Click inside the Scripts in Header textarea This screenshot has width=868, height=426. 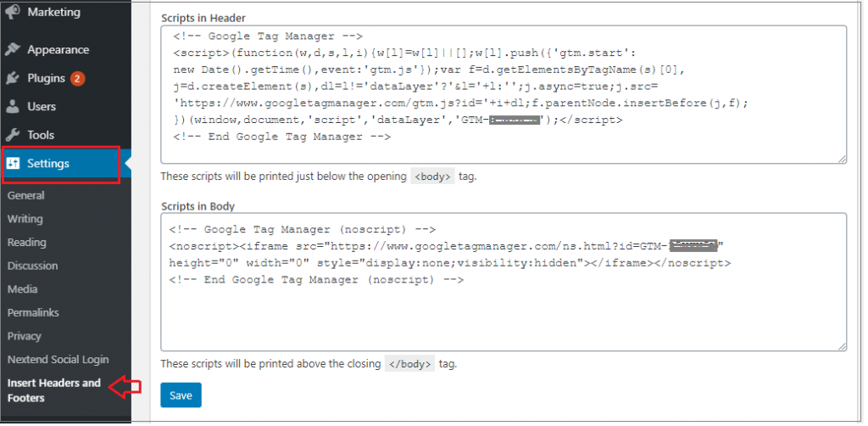coord(504,95)
